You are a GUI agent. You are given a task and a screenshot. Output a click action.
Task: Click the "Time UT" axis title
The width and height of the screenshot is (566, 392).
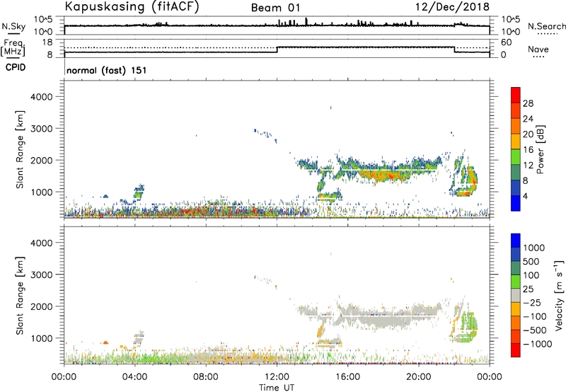pos(277,388)
